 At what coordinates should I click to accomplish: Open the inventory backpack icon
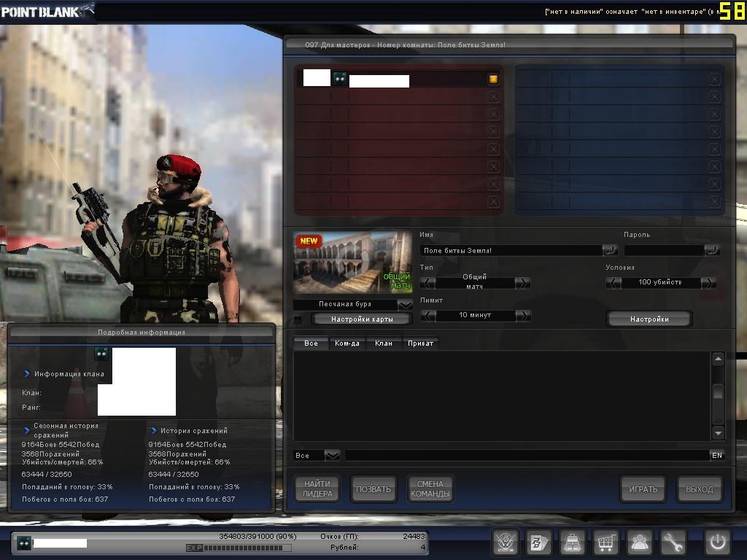572,542
